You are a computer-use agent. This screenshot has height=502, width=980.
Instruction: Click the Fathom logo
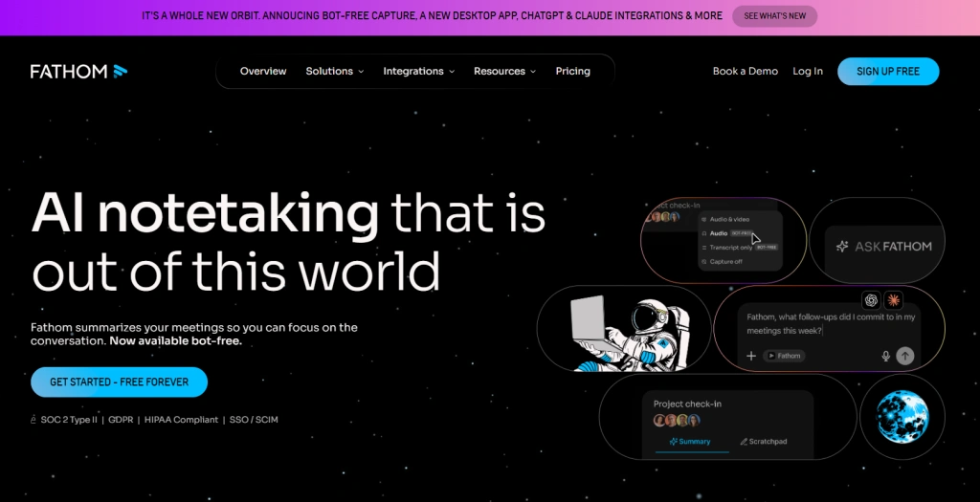[x=78, y=71]
